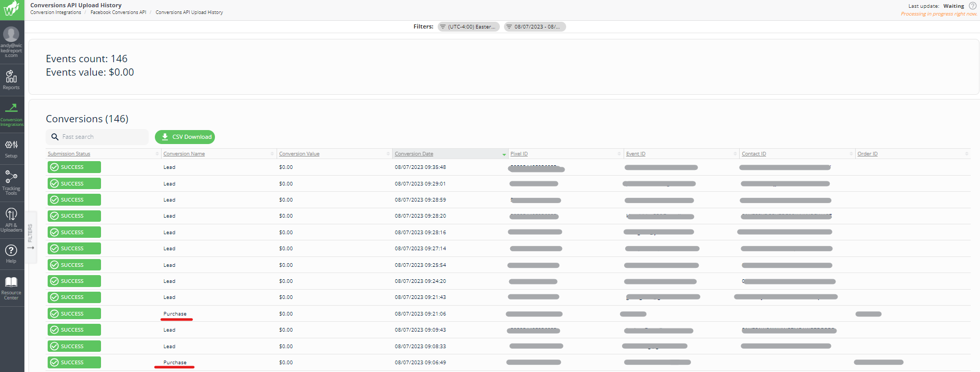The width and height of the screenshot is (980, 372).
Task: Sort by Pixel ID column
Action: [519, 154]
